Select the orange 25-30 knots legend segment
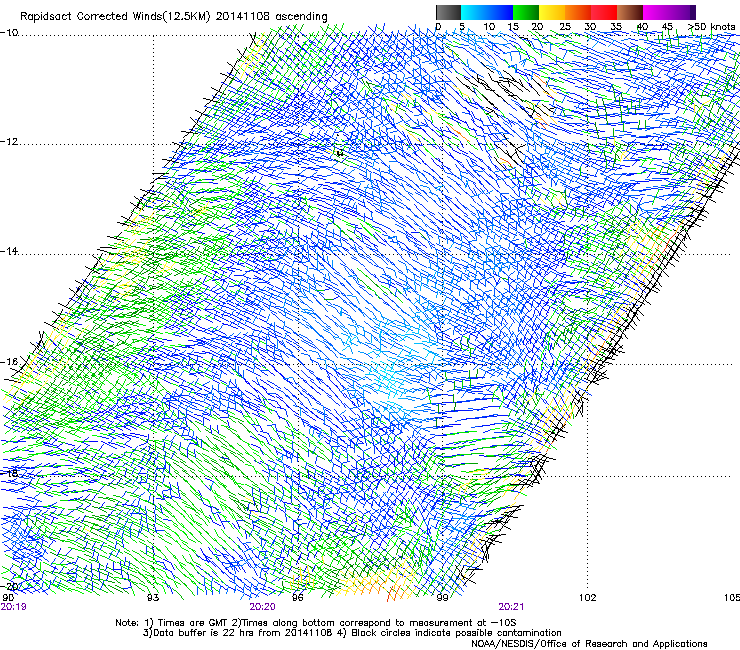This screenshot has width=740, height=650. coord(578,12)
